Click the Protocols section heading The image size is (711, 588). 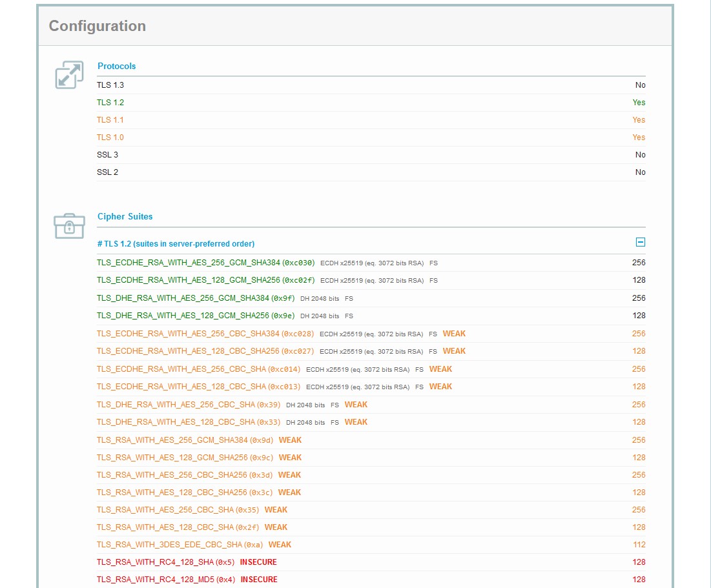pos(116,66)
